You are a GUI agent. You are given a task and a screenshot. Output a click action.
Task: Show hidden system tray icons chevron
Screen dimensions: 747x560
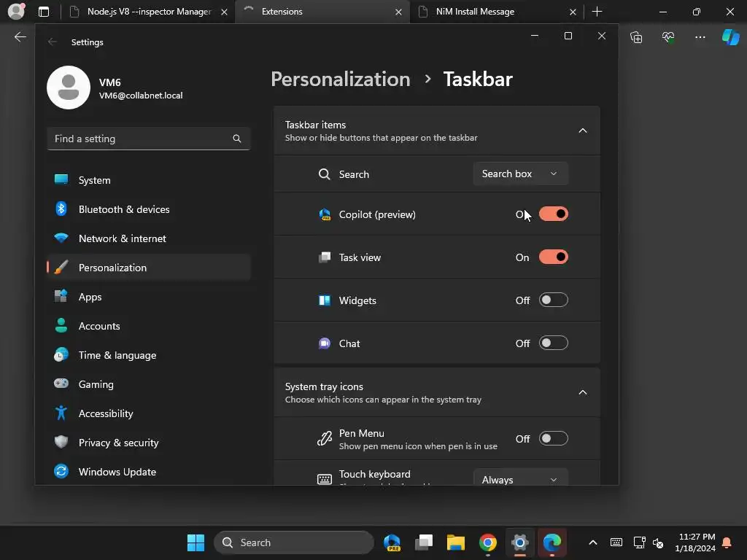(x=593, y=542)
